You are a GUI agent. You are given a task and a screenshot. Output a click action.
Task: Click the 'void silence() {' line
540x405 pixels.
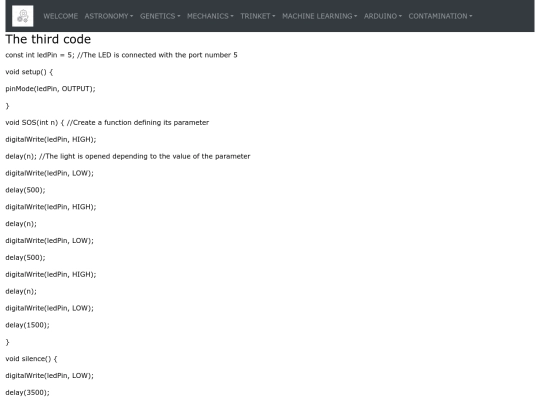(31, 359)
